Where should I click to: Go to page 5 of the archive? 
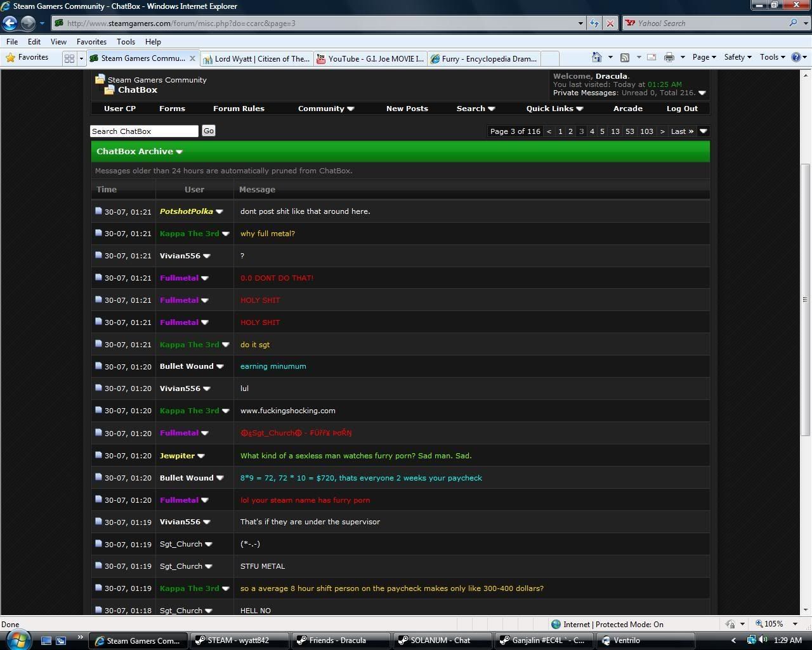[603, 131]
